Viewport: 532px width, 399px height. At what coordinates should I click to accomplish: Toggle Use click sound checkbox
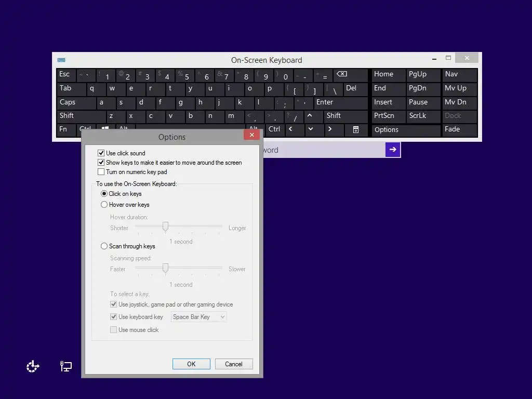(101, 153)
